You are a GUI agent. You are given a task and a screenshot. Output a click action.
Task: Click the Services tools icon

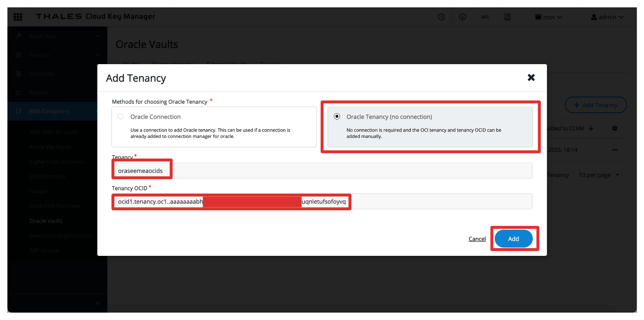pos(18,55)
